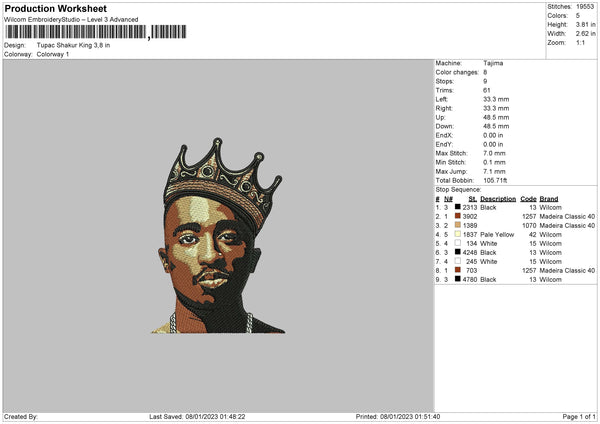The width and height of the screenshot is (600, 424).
Task: Click the Trims value 61
Action: 487,90
